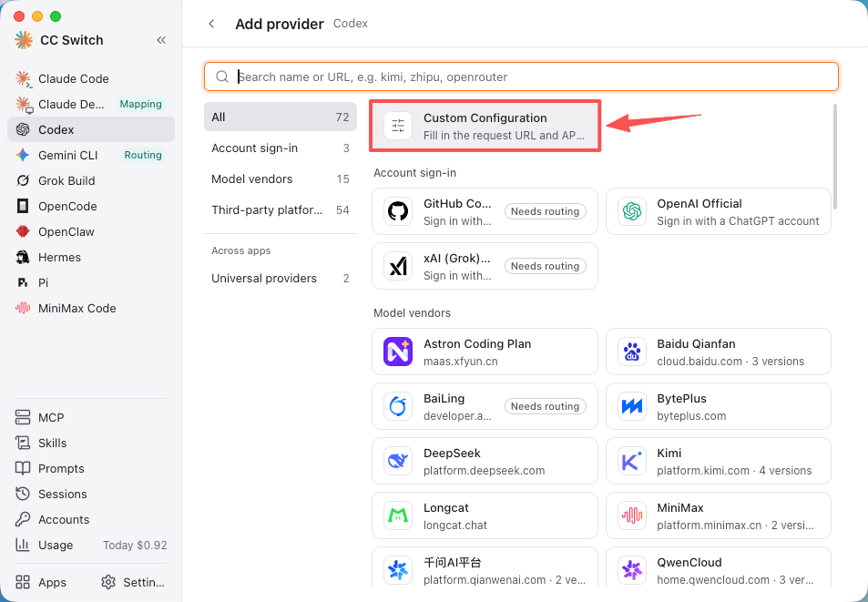Click the Custom Configuration sliders icon
The width and height of the screenshot is (868, 602).
[398, 126]
